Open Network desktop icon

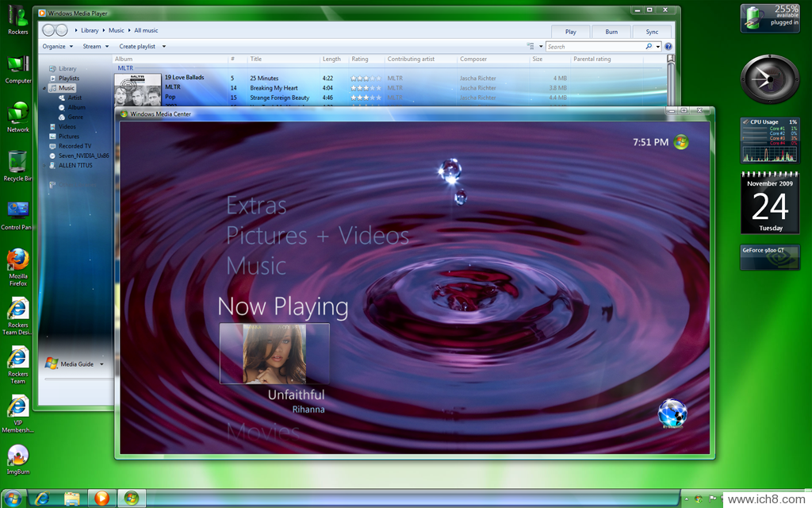pyautogui.click(x=18, y=117)
